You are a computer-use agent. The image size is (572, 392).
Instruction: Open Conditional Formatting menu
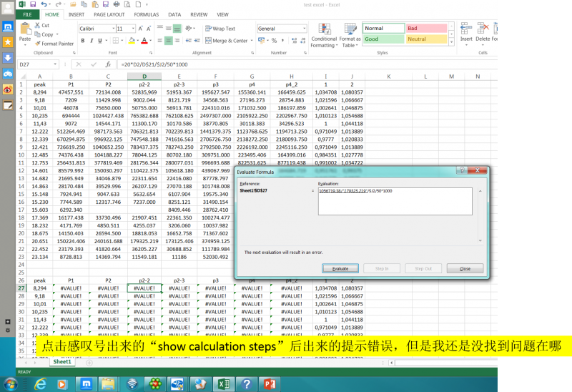click(324, 35)
